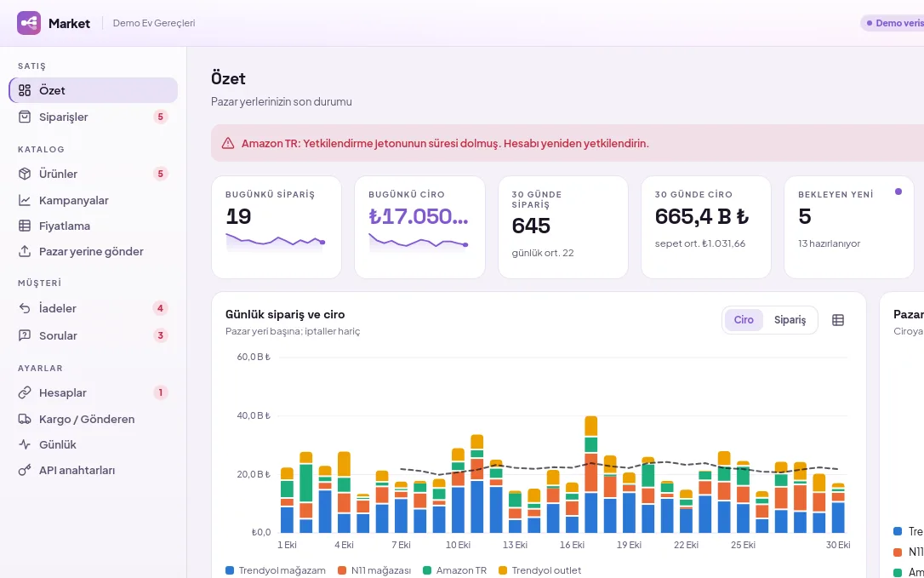Switch chart to Ciro view

(x=744, y=320)
